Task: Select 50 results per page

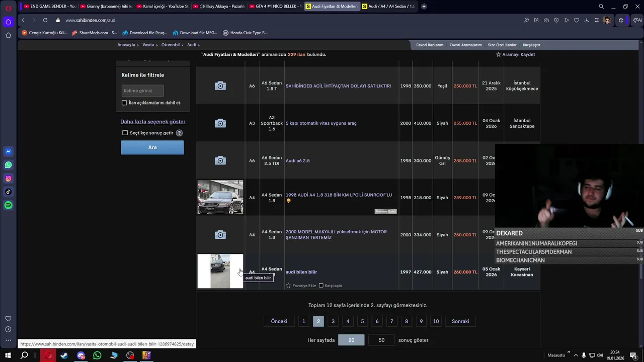Action: 381,340
